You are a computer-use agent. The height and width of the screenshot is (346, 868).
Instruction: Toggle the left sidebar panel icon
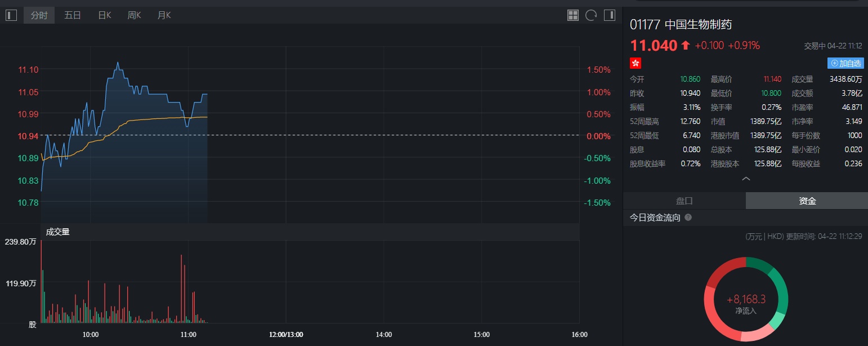pos(11,15)
